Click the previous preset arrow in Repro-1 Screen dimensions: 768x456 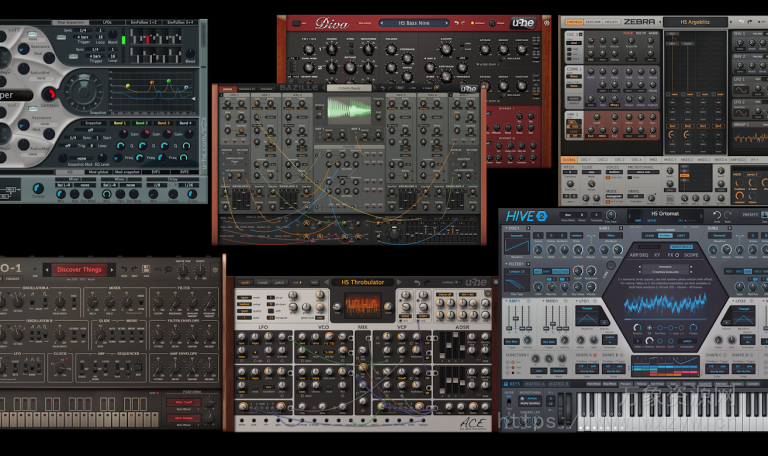[x=47, y=269]
